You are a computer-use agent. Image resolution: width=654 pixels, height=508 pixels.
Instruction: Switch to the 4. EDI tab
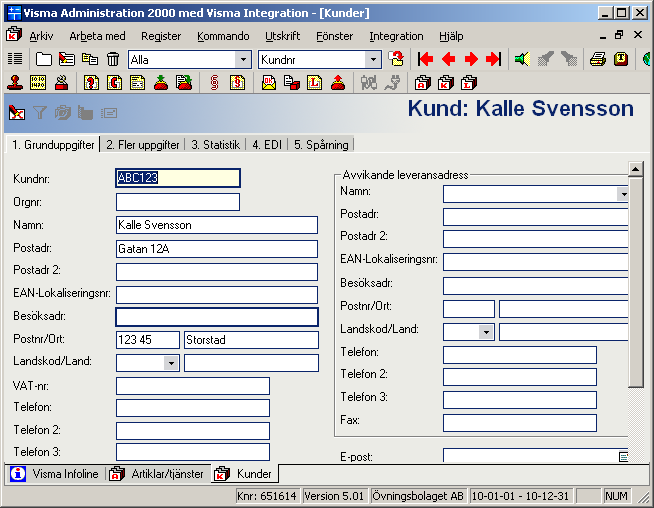[x=267, y=145]
